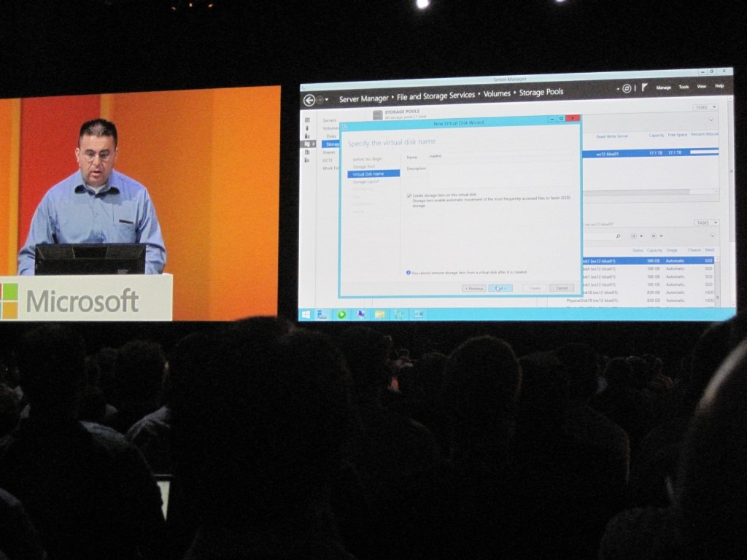Viewport: 747px width, 560px height.
Task: Open the View menu
Action: 702,87
